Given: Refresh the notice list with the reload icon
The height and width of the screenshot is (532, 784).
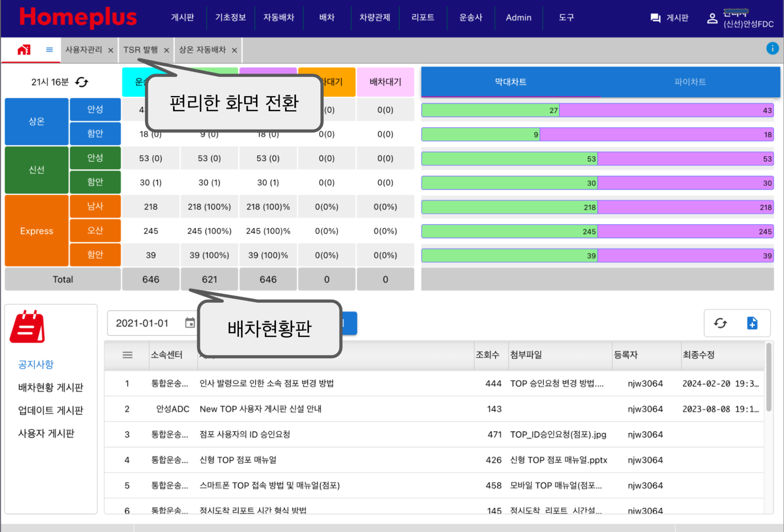Looking at the screenshot, I should pyautogui.click(x=720, y=323).
